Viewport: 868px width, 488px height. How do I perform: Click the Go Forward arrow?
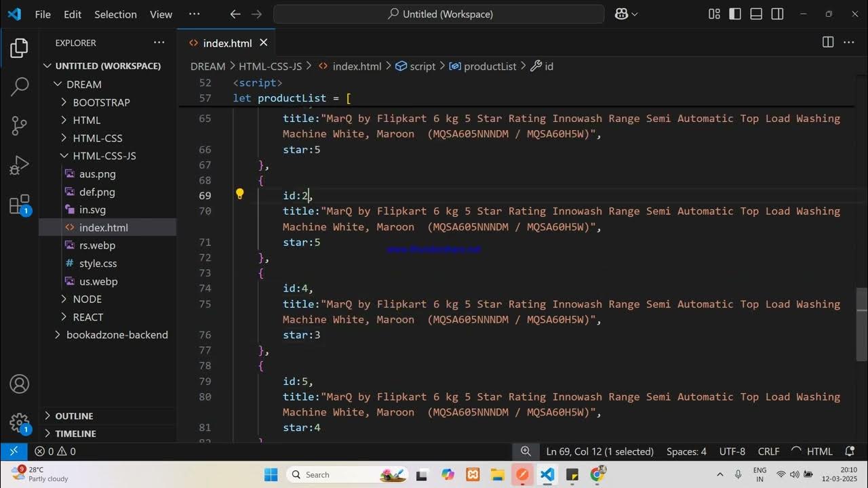click(256, 14)
